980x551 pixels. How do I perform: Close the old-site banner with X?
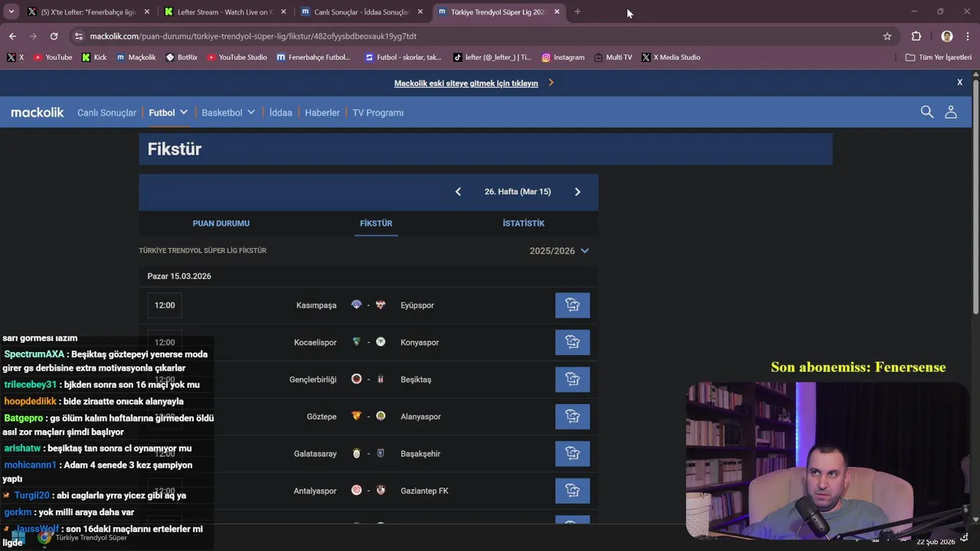tap(959, 82)
